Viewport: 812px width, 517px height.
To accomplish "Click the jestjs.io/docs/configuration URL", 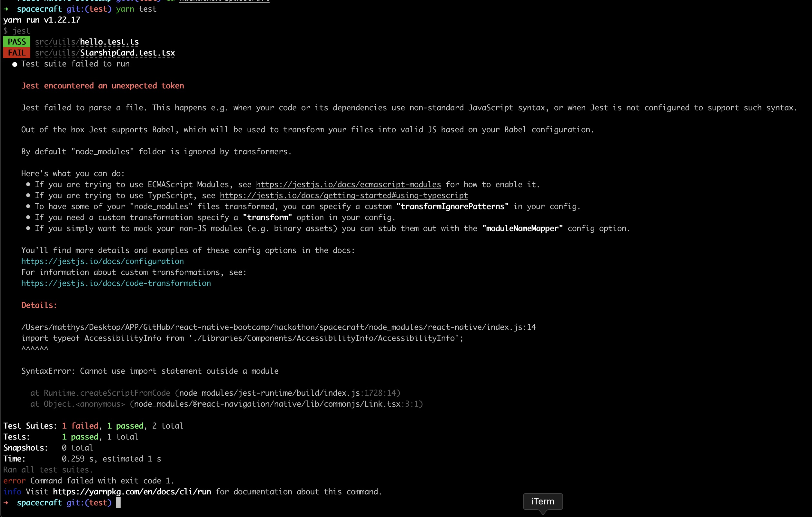I will 103,261.
